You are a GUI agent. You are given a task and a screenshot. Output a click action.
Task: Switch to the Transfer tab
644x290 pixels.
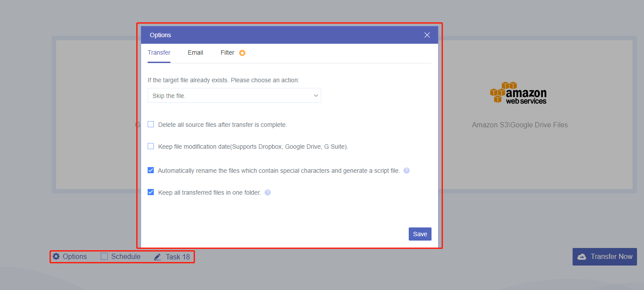click(x=159, y=52)
